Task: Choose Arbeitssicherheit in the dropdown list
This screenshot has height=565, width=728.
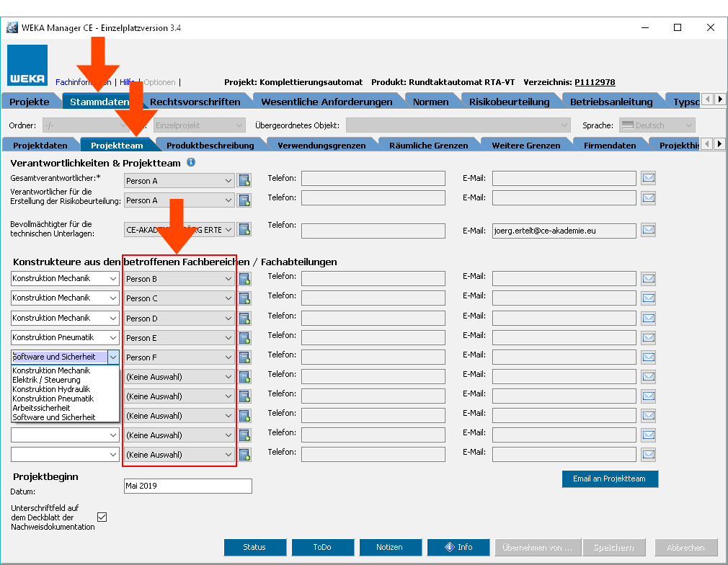Action: point(43,408)
